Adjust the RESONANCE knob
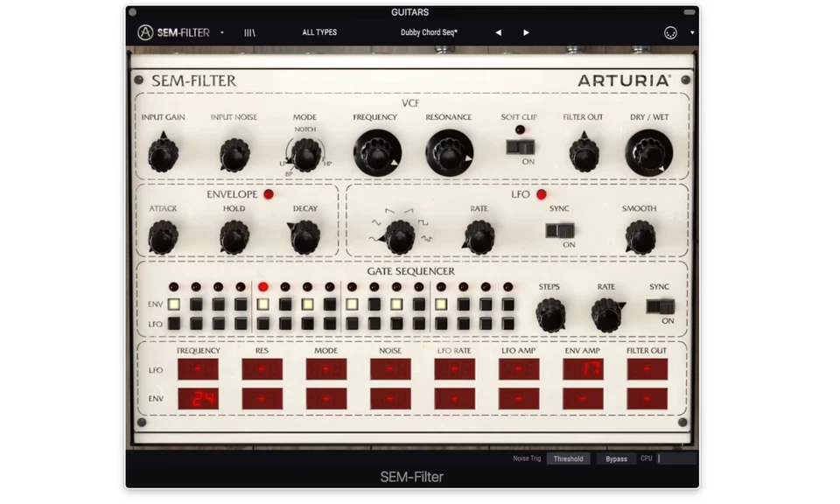The image size is (840, 504). coord(448,150)
